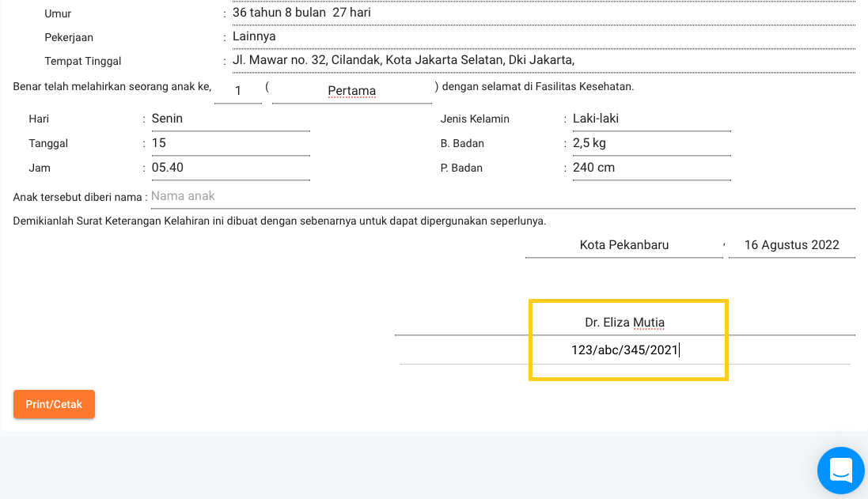
Task: Edit the P. Badan field 240 cm
Action: pyautogui.click(x=651, y=168)
